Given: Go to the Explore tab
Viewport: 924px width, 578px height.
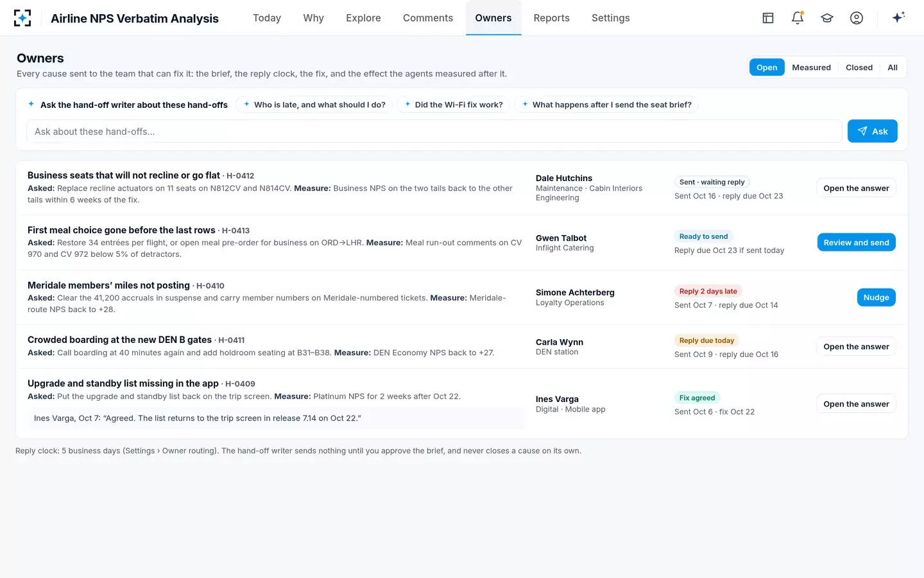Looking at the screenshot, I should [x=363, y=18].
